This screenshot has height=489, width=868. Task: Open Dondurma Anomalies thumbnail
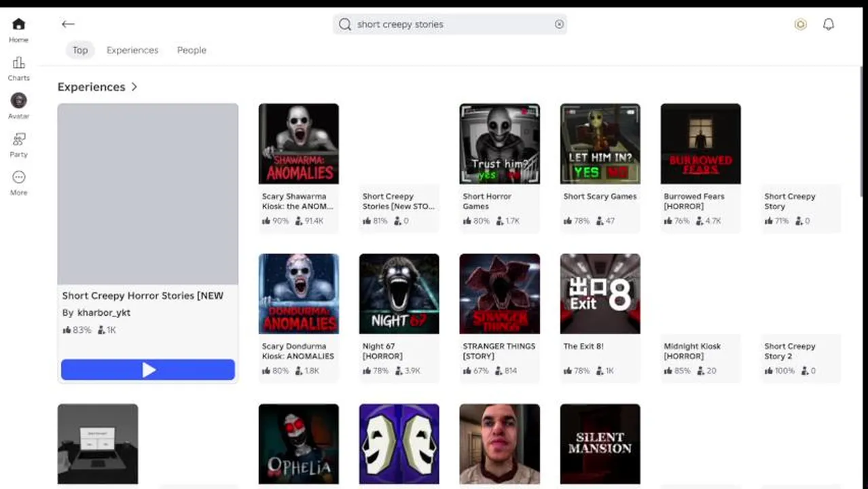299,293
